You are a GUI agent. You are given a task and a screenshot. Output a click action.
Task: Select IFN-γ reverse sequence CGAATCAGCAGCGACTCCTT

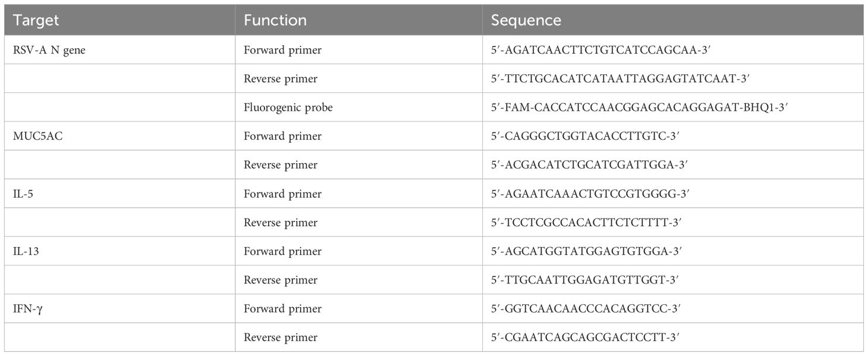[584, 338]
